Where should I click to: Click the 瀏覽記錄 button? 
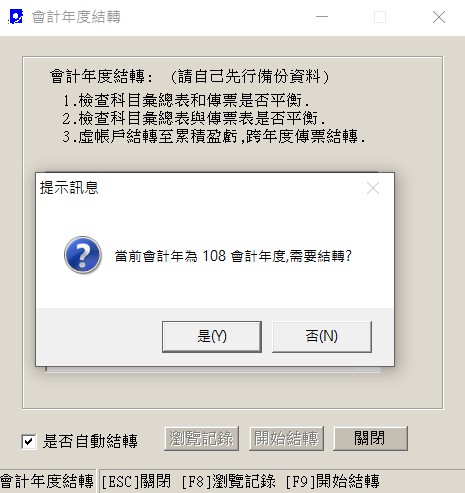click(x=201, y=438)
